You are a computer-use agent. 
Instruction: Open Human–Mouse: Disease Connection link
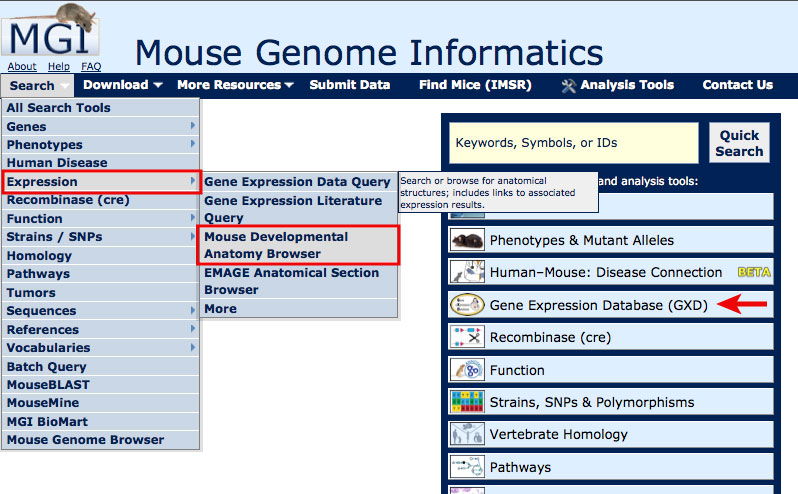[x=606, y=272]
